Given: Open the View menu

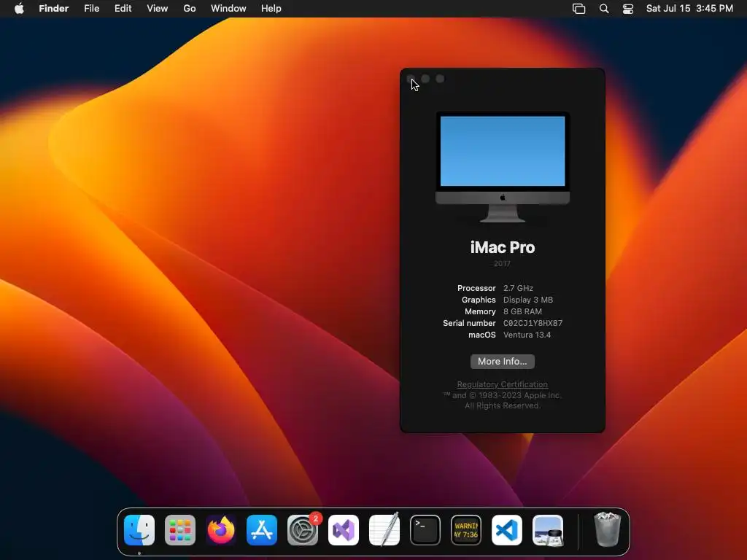Looking at the screenshot, I should point(158,9).
